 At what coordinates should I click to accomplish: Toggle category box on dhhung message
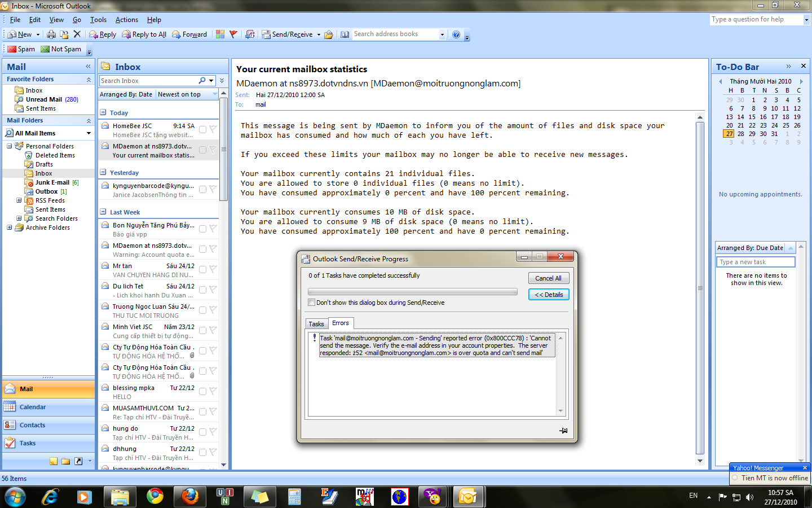tap(202, 452)
